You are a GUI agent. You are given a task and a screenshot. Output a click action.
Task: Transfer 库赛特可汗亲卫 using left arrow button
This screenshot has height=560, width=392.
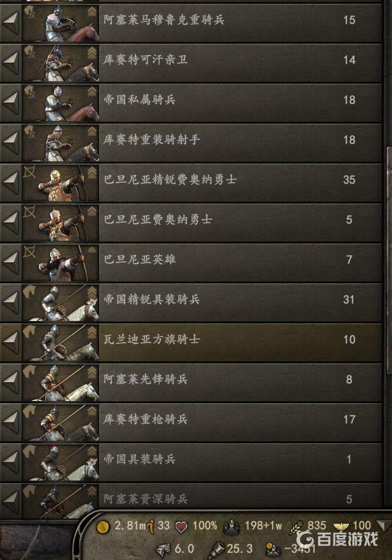click(x=11, y=63)
